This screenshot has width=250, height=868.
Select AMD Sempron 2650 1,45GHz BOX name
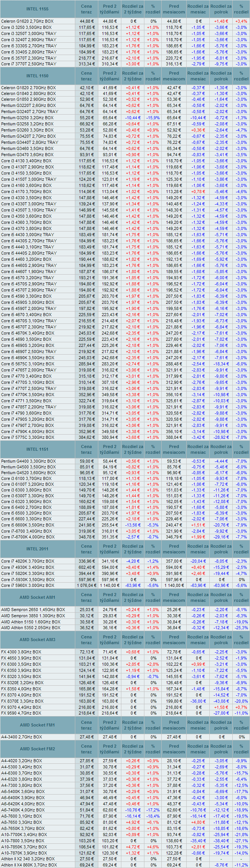(x=33, y=610)
